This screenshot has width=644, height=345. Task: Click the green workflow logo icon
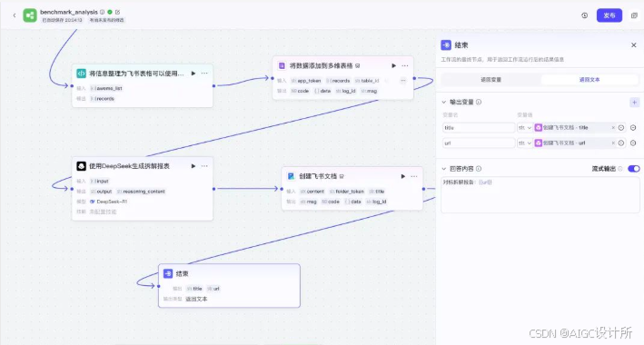point(30,15)
